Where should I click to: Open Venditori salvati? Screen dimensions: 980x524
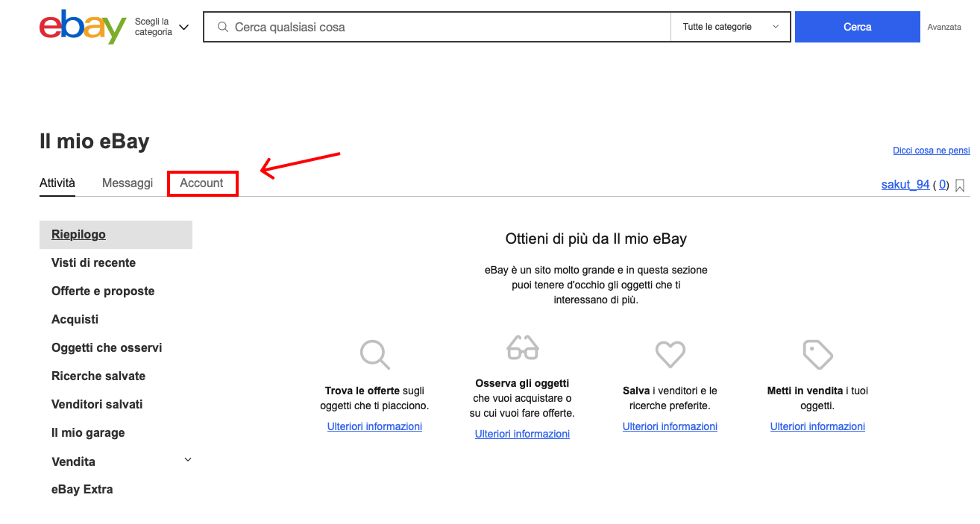(x=97, y=404)
